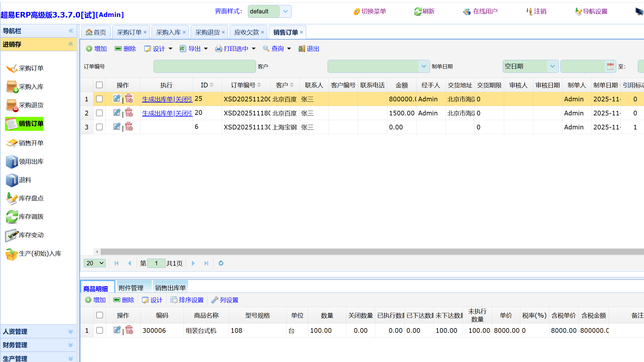The image size is (644, 362).
Task: Tick checkbox for order row 1
Action: [99, 99]
